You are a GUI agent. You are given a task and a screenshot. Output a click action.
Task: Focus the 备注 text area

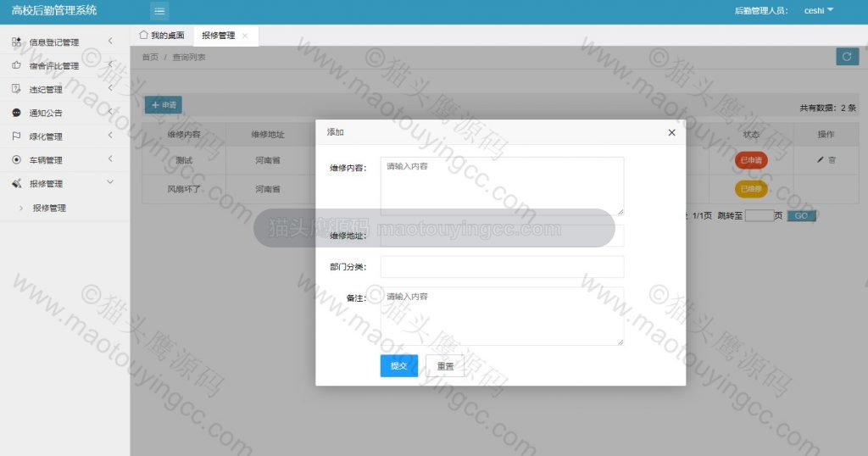tap(502, 316)
